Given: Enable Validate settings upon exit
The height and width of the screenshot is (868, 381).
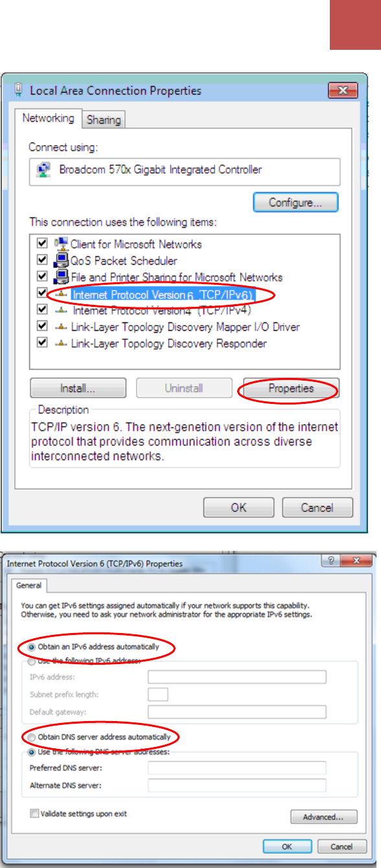Looking at the screenshot, I should pos(34,814).
